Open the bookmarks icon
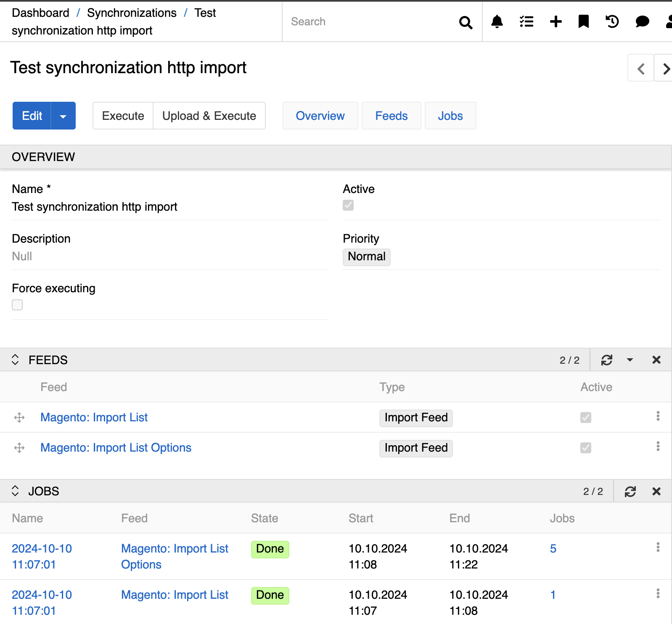672x624 pixels. (584, 21)
